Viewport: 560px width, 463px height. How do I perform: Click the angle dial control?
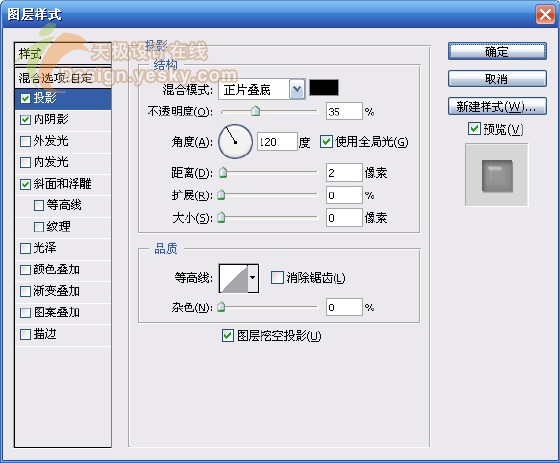click(235, 141)
